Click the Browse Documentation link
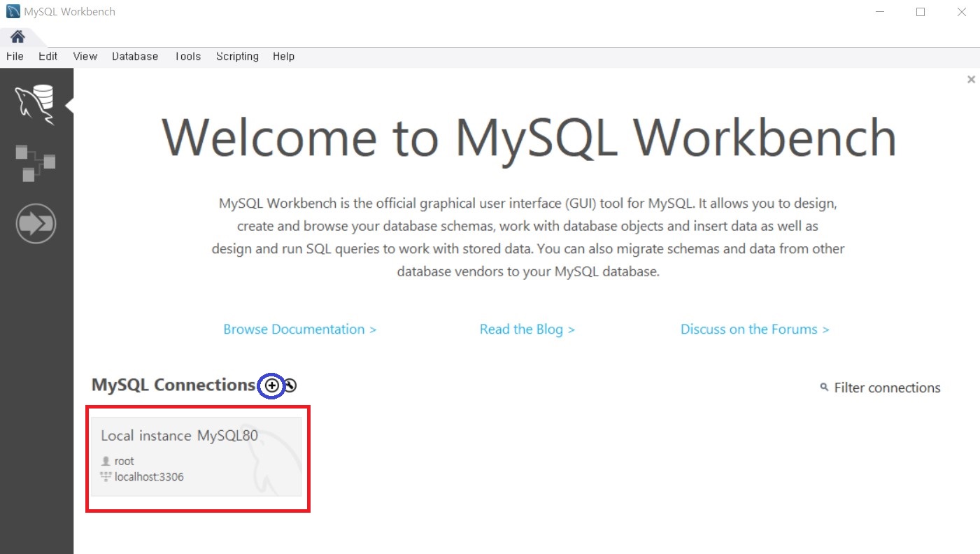980x554 pixels. tap(299, 329)
